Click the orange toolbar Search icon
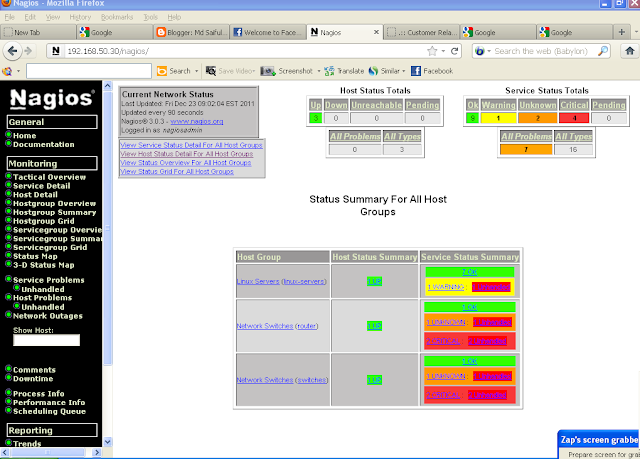The width and height of the screenshot is (640, 459). [162, 71]
